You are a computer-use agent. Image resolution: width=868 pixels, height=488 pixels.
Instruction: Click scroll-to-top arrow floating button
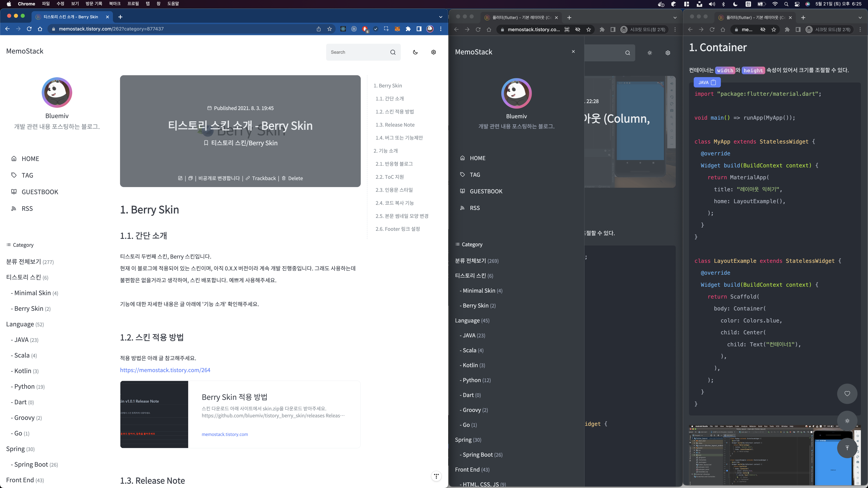[x=847, y=448]
